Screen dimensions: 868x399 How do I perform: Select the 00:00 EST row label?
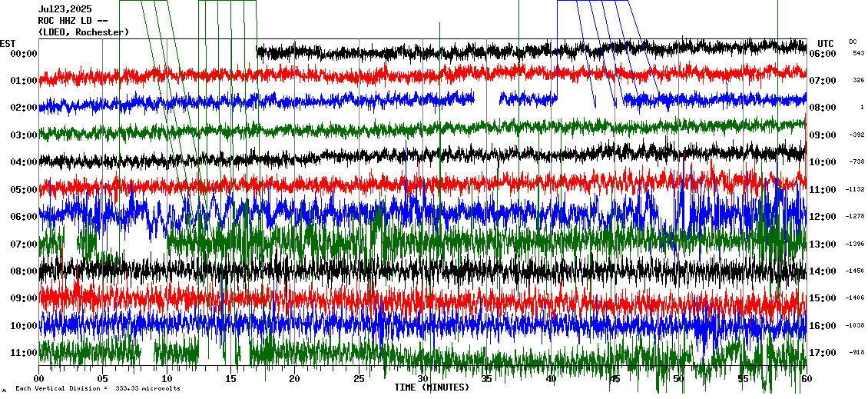point(24,54)
